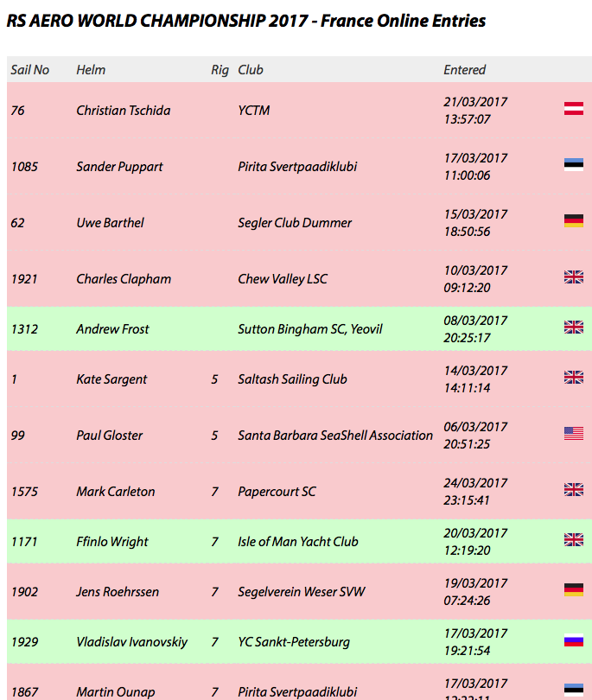592x700 pixels.
Task: Click US flag beside Paul Gloster entry
Action: pos(573,434)
